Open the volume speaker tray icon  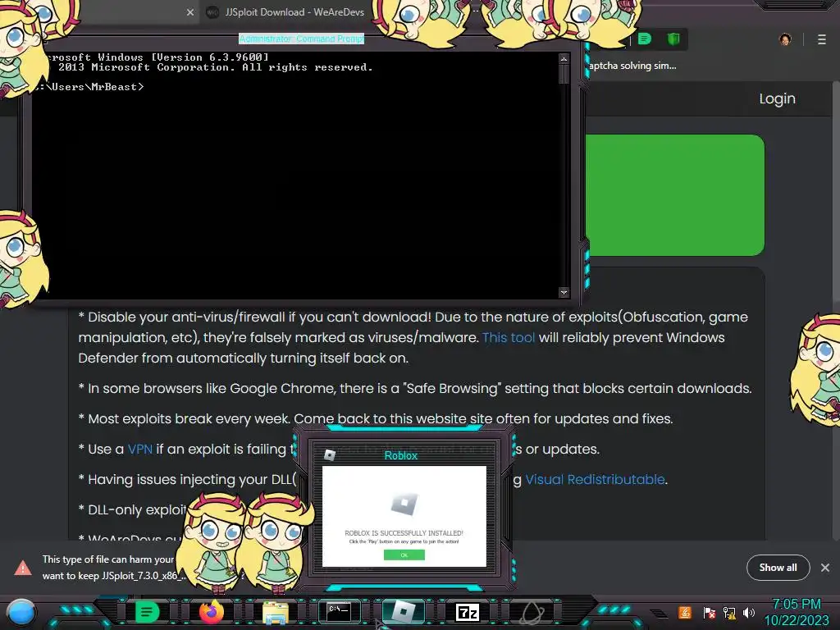(x=749, y=612)
